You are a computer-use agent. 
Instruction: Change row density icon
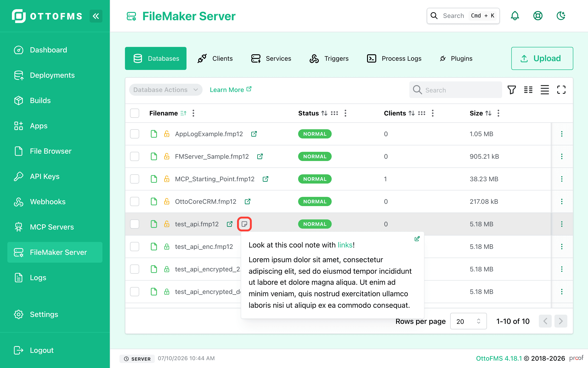(545, 90)
